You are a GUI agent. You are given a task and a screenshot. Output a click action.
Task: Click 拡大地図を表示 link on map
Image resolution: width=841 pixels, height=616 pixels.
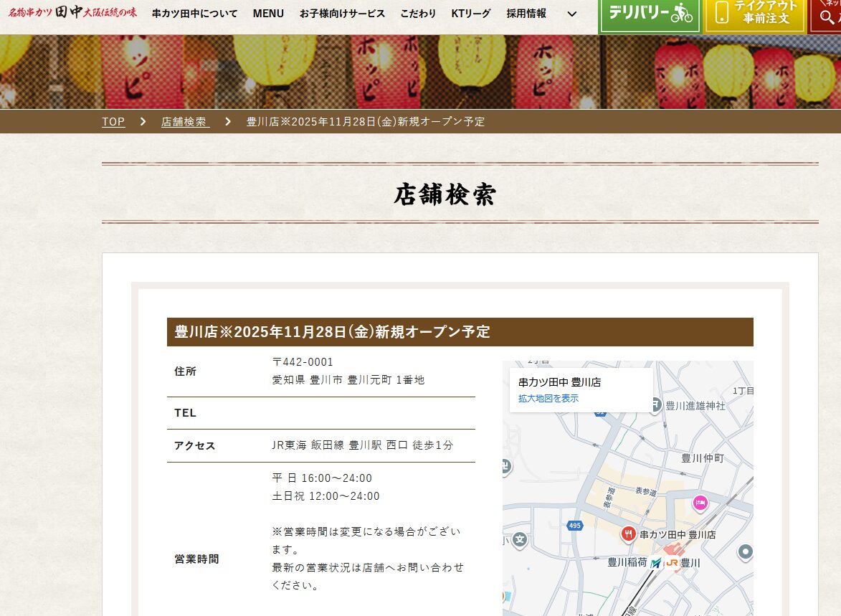[x=548, y=399]
